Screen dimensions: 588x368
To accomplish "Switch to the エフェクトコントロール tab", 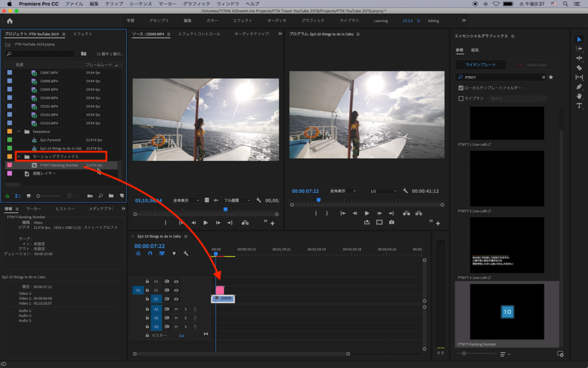I will (x=199, y=34).
